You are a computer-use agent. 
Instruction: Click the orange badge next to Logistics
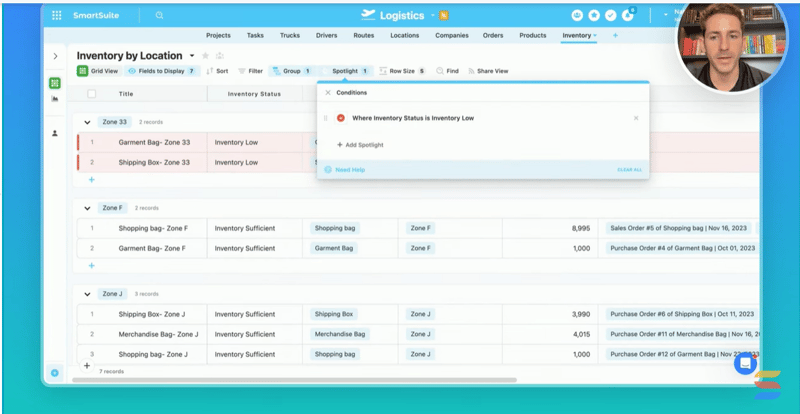click(444, 15)
